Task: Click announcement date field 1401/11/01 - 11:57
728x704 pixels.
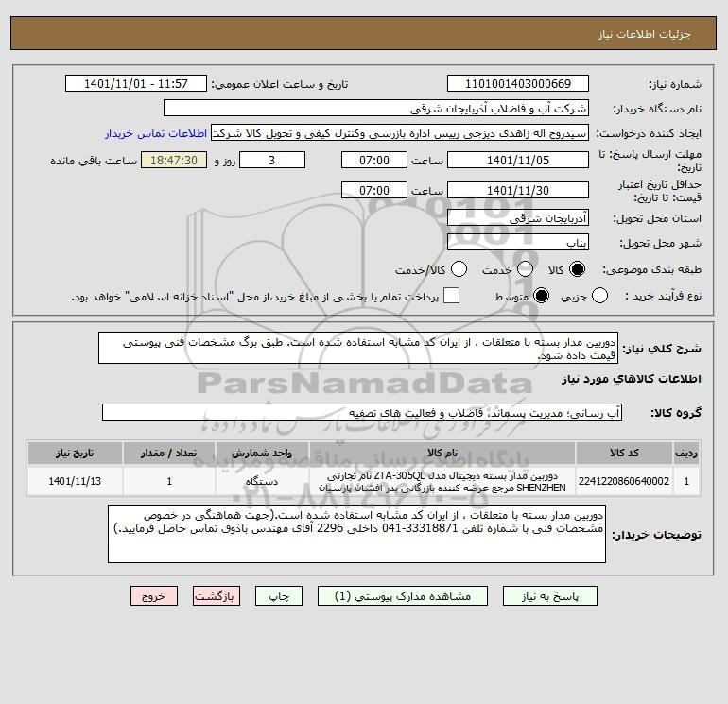Action: 136,83
